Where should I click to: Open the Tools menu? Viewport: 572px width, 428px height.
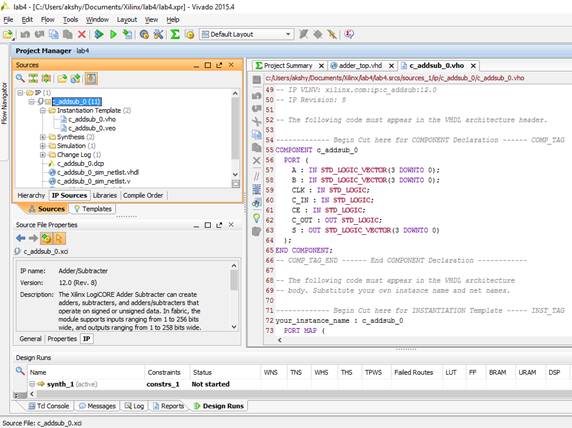[x=70, y=19]
